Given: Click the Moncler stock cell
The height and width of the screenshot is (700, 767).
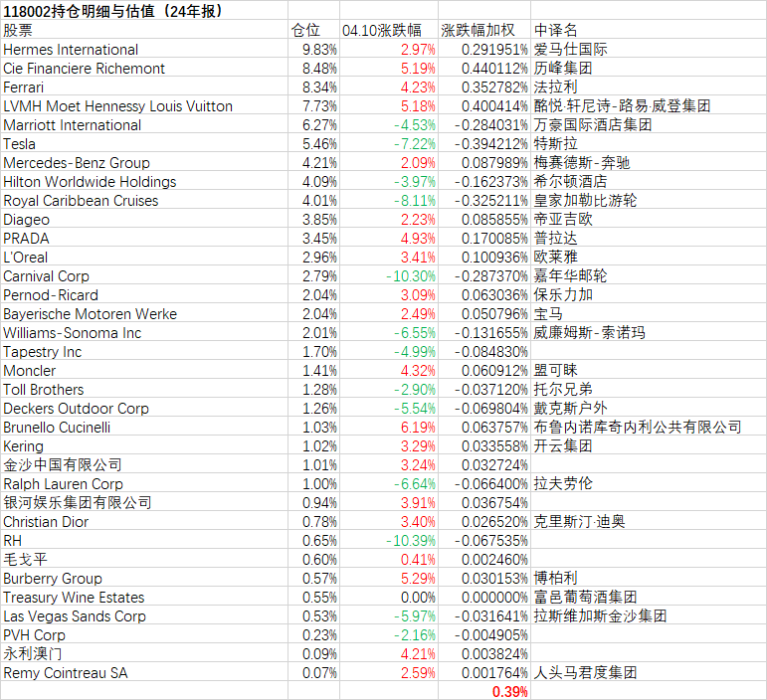Looking at the screenshot, I should pos(144,370).
